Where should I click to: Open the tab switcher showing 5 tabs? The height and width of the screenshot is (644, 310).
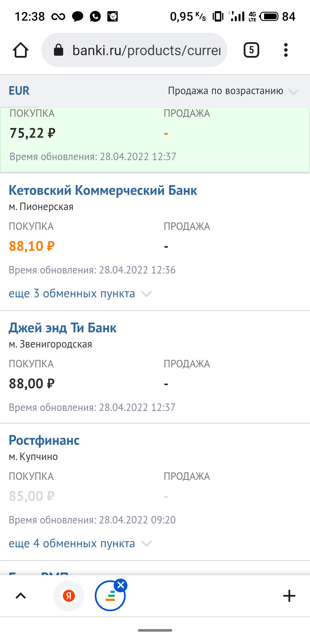coord(251,50)
